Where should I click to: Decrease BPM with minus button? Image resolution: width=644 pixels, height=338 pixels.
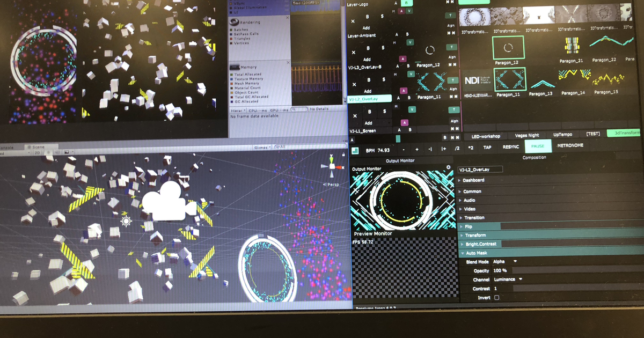[x=404, y=150]
